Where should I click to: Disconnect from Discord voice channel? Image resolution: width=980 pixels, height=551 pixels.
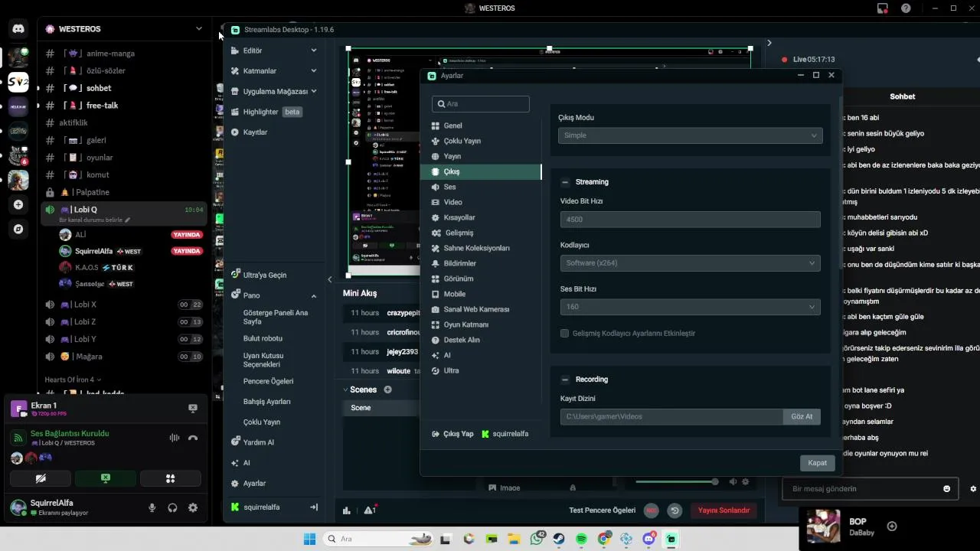(x=193, y=439)
